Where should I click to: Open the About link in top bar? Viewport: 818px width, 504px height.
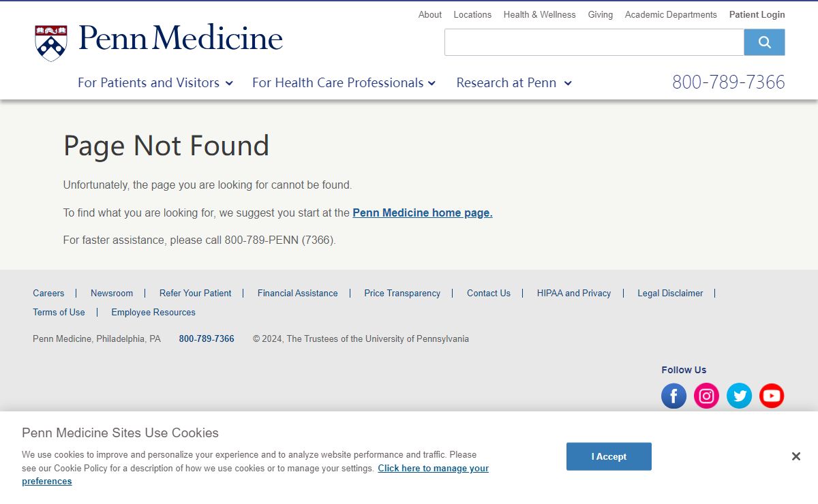pyautogui.click(x=430, y=14)
